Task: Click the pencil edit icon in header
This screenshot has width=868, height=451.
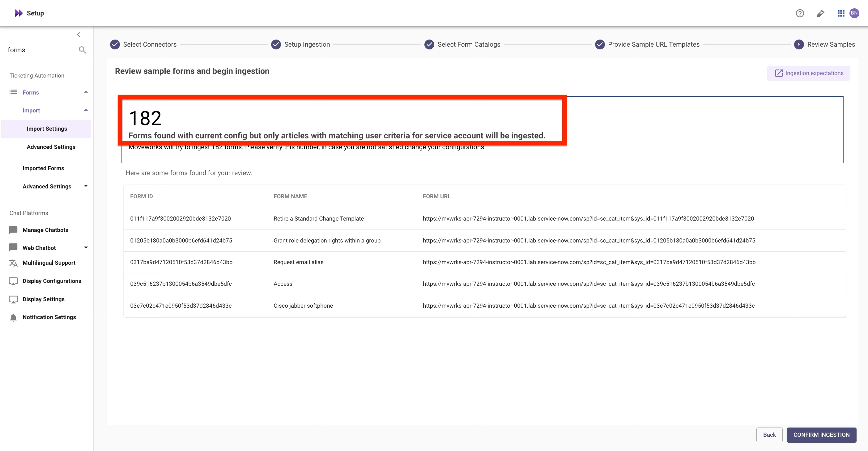Action: pos(820,13)
